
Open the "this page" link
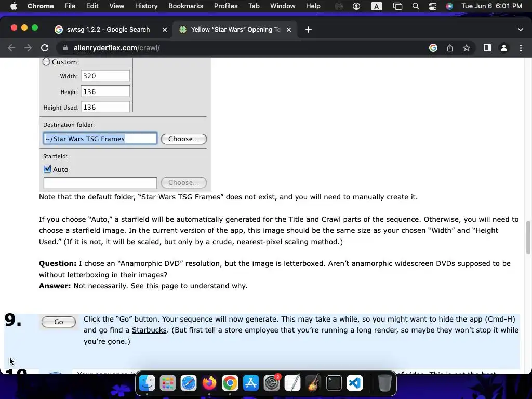pos(162,286)
